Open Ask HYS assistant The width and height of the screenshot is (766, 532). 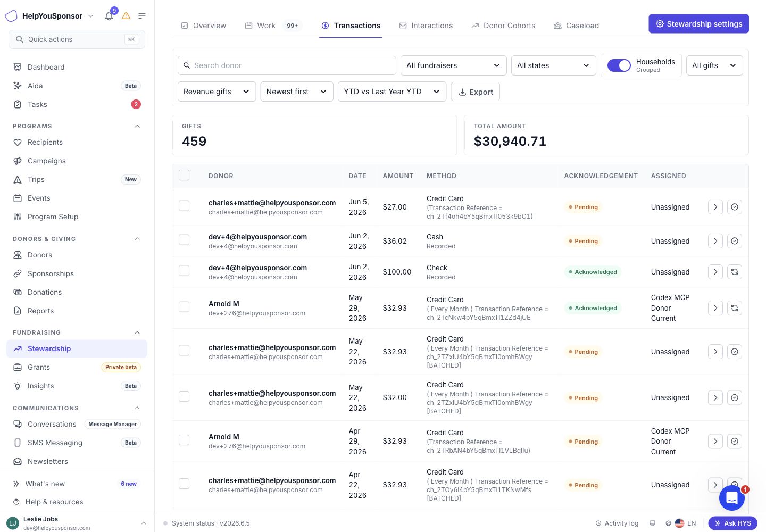pos(733,523)
